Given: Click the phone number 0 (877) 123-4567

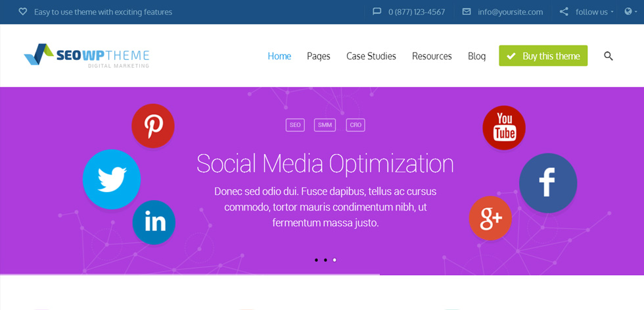Looking at the screenshot, I should click(417, 12).
